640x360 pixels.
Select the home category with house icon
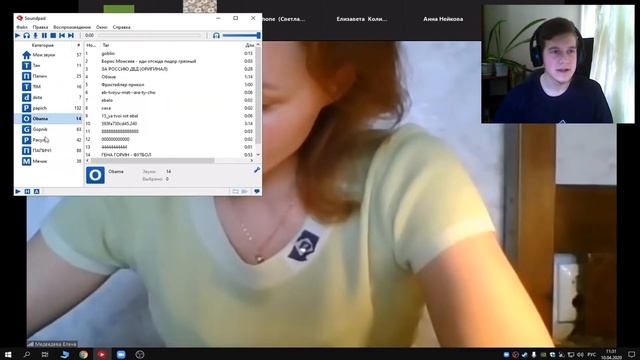click(49, 55)
